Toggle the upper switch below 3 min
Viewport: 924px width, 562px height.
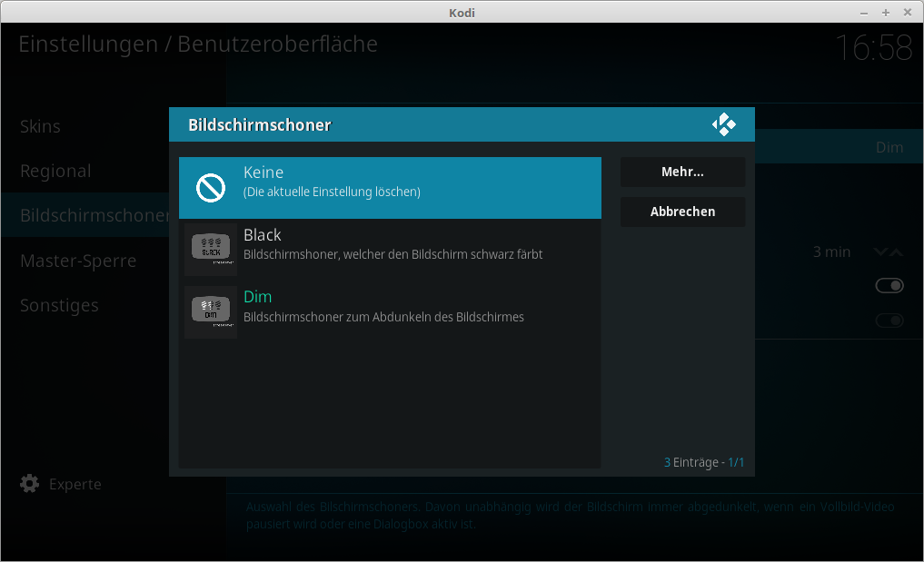pyautogui.click(x=889, y=286)
